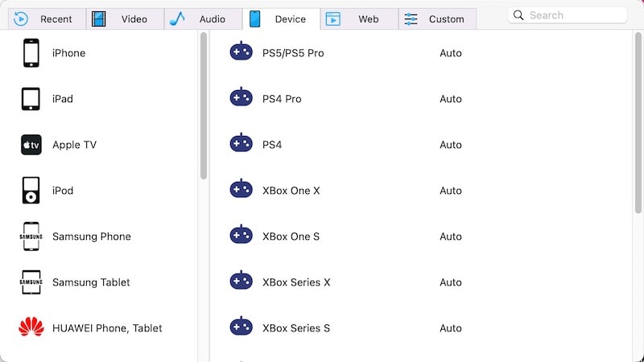Switch to the Video tab
This screenshot has width=644, height=362.
point(126,19)
